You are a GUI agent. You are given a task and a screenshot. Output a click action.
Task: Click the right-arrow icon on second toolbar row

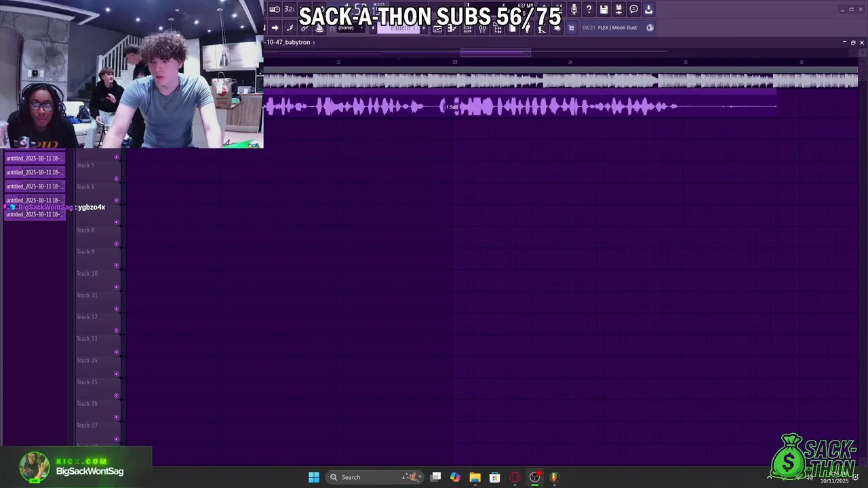275,28
